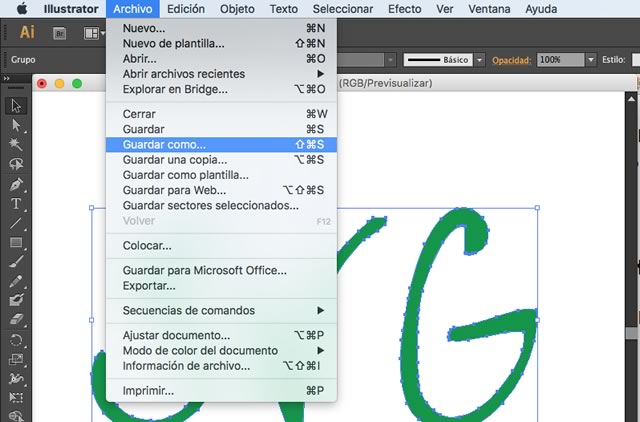Screen dimensions: 640x422
Task: Click the Opacidad label link
Action: (511, 60)
